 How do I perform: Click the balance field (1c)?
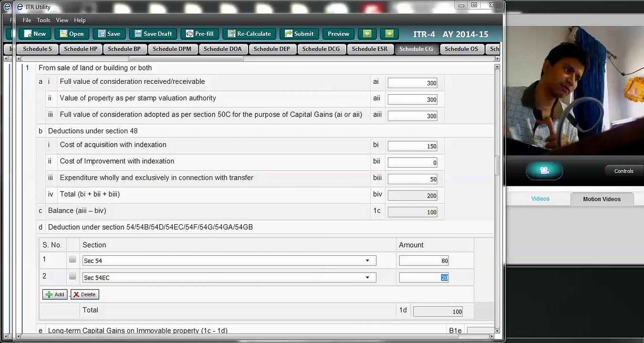(412, 212)
